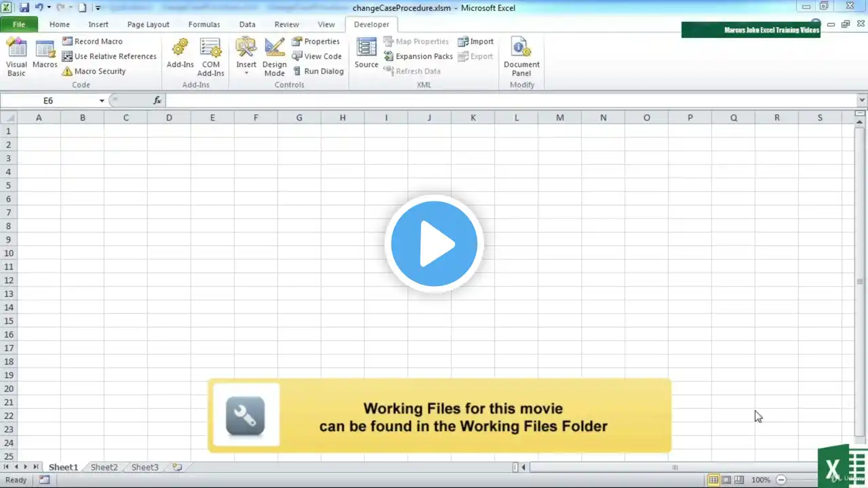Viewport: 868px width, 488px height.
Task: Click into the formula bar
Action: (x=511, y=100)
